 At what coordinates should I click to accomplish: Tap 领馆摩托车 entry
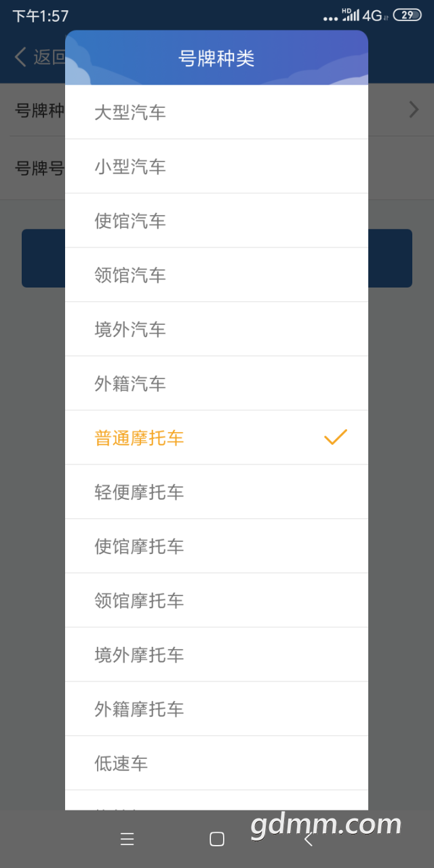click(216, 600)
